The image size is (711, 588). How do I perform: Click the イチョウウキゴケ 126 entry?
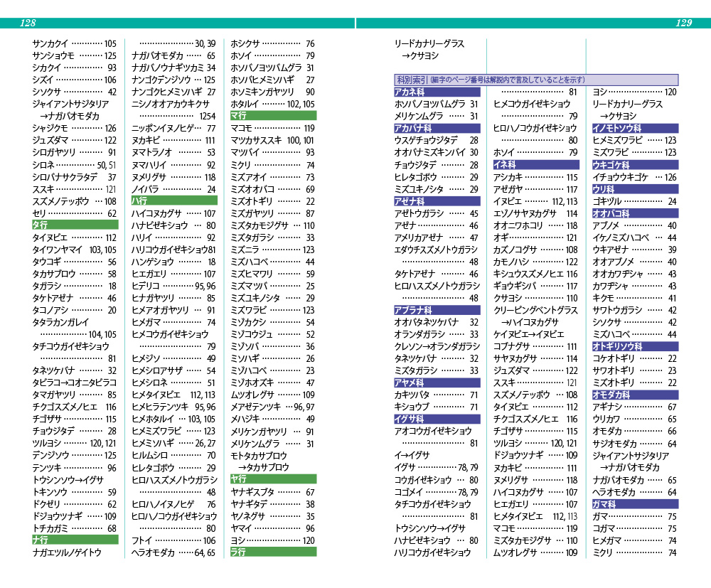tap(635, 177)
